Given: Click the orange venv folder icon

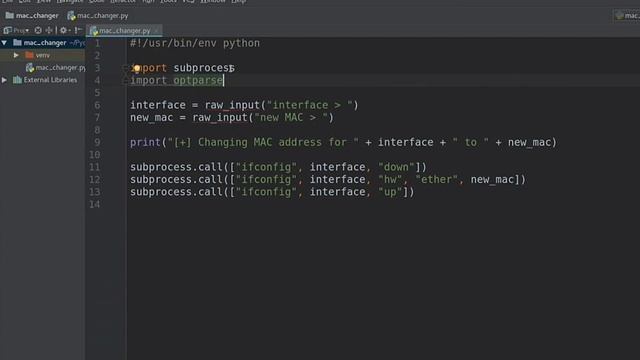Looking at the screenshot, I should pos(29,55).
